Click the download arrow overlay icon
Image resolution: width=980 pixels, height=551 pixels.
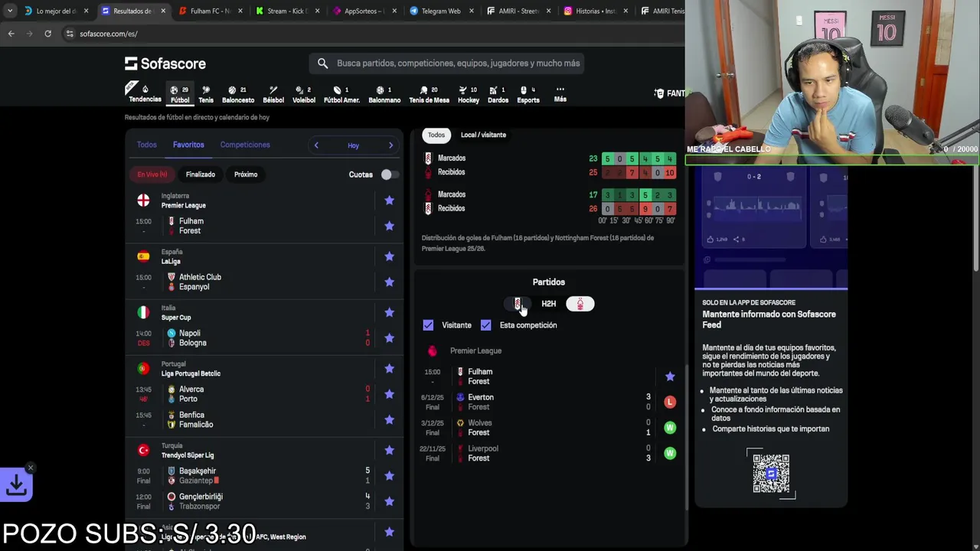[16, 484]
